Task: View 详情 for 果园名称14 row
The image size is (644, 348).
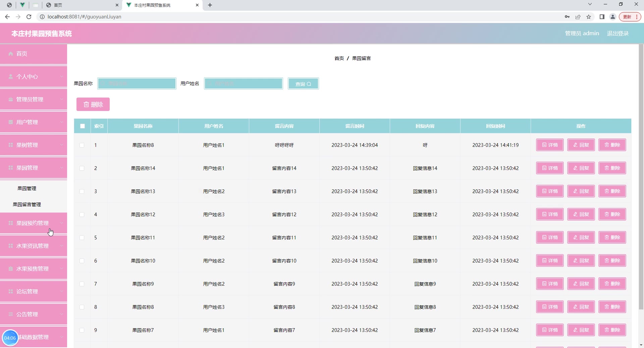Action: 550,168
